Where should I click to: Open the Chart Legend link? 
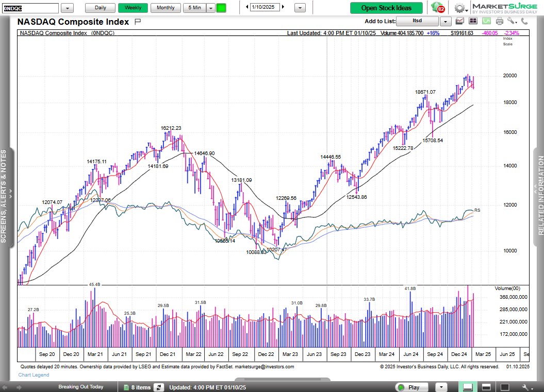coord(34,374)
